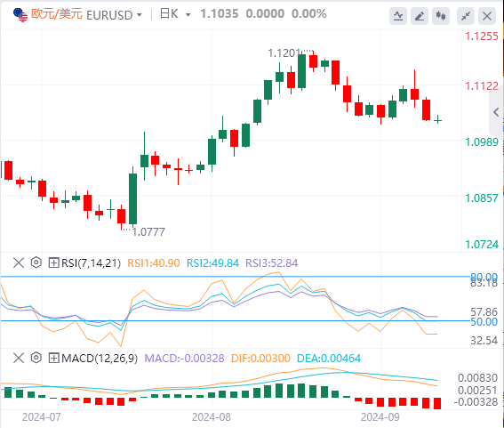504x428 pixels.
Task: Toggle the RSI panel plus box
Action: 53,262
